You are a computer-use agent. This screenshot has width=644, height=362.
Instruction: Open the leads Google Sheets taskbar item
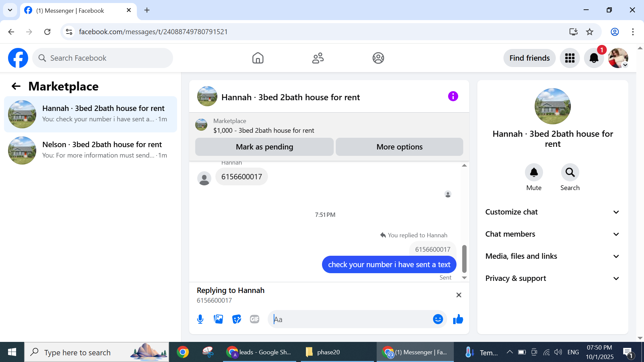point(260,352)
